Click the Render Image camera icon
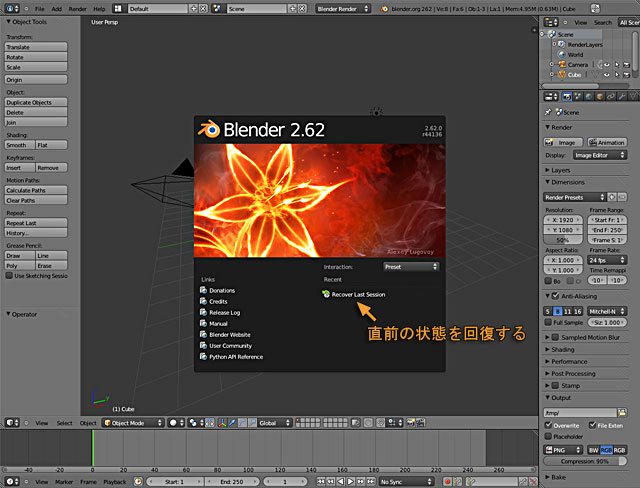 [549, 142]
